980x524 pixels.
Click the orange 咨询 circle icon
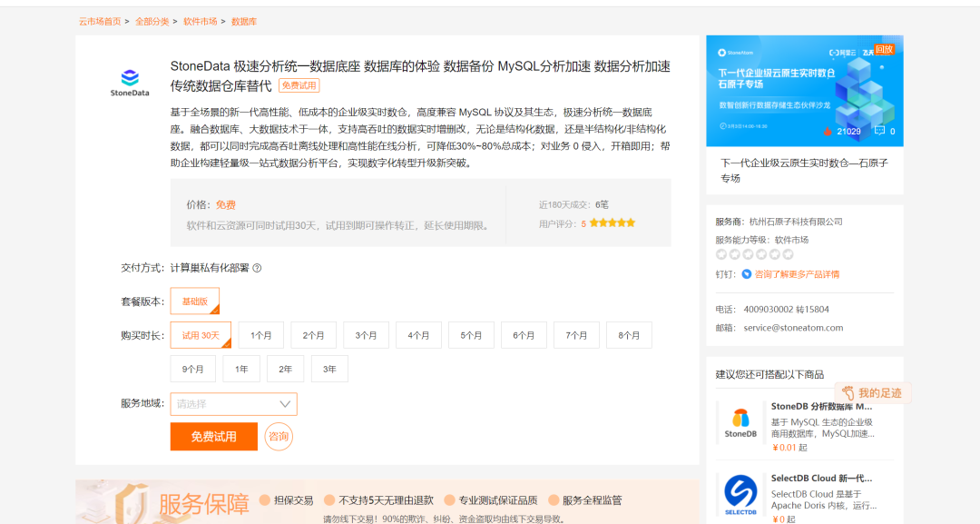279,437
